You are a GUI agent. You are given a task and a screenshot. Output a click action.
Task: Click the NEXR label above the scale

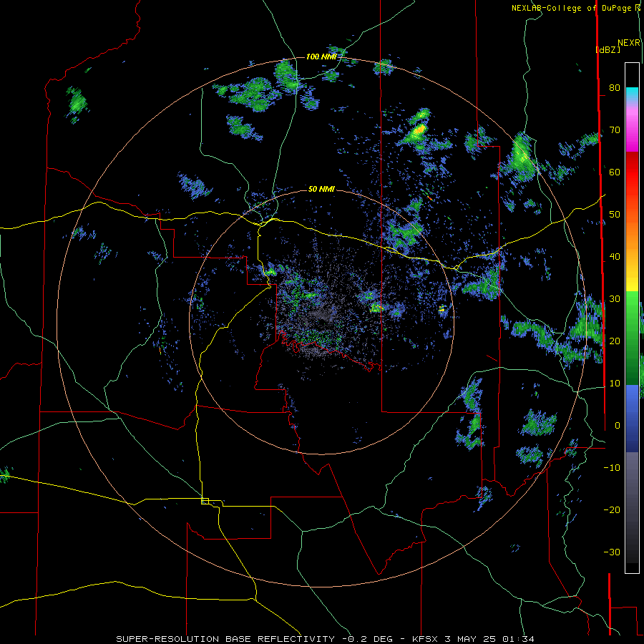[628, 43]
